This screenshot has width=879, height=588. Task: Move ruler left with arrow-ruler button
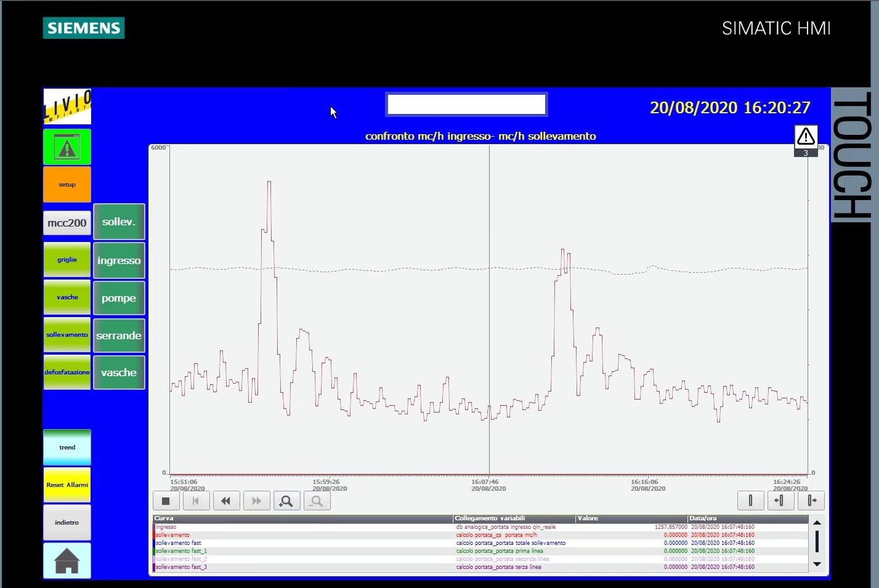[x=780, y=501]
